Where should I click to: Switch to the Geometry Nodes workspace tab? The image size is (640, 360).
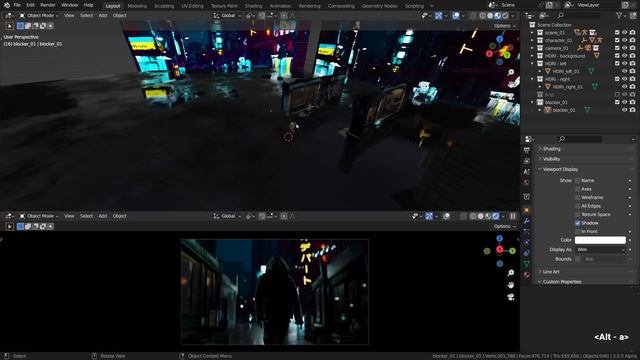[380, 6]
